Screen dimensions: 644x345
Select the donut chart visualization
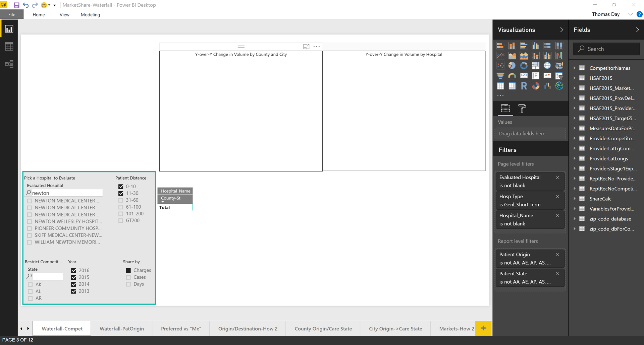[524, 66]
